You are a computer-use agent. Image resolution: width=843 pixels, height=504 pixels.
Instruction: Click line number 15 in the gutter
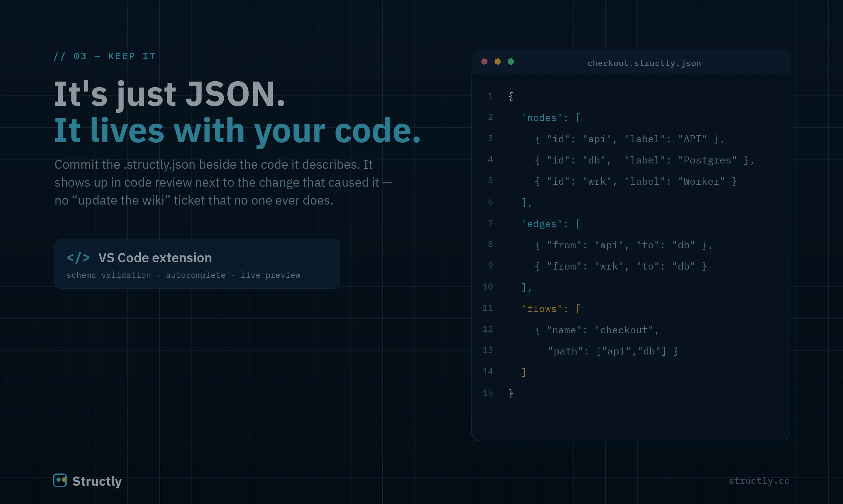coord(488,393)
